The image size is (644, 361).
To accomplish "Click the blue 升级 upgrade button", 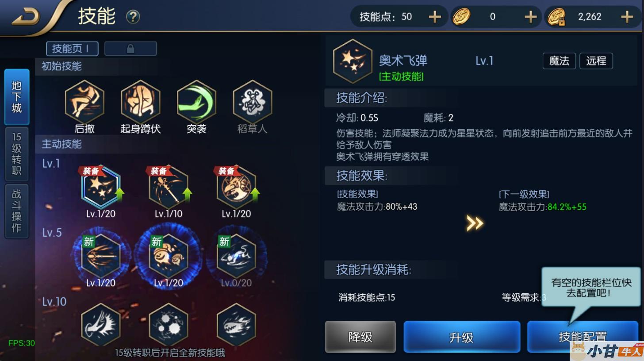I will tap(462, 337).
